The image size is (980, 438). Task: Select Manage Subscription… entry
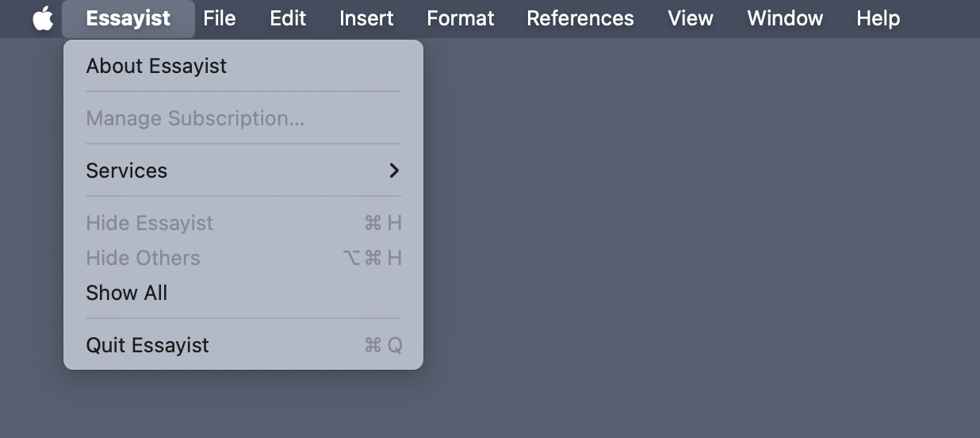pyautogui.click(x=195, y=118)
